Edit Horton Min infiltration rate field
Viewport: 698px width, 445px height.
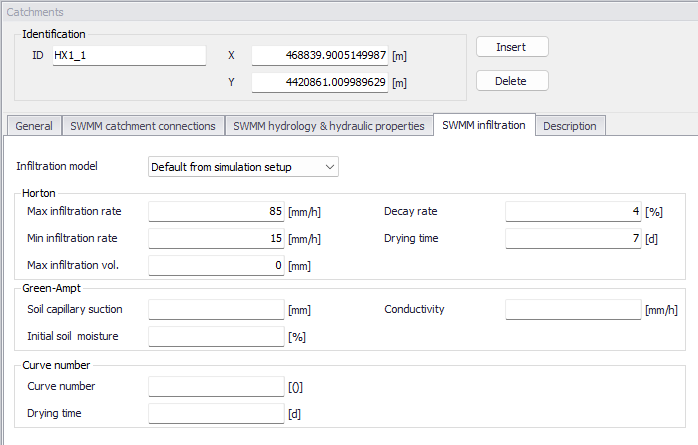(x=216, y=239)
